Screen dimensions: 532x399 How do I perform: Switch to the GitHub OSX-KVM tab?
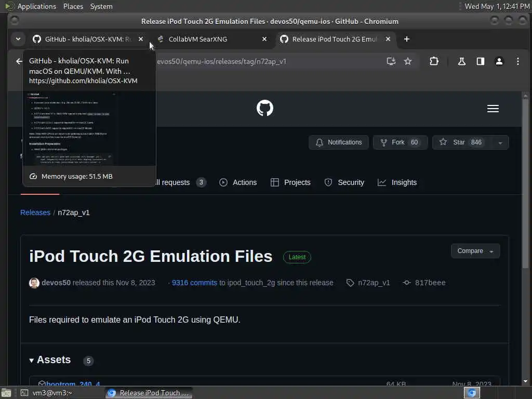(x=87, y=39)
